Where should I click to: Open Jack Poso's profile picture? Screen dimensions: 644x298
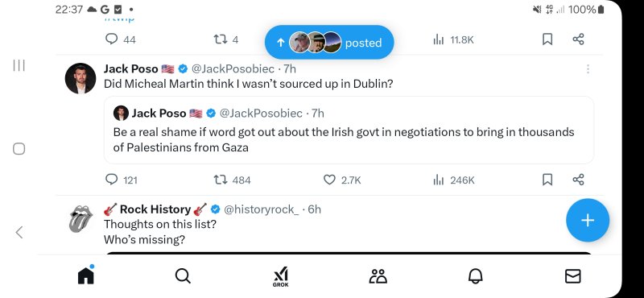[x=80, y=78]
